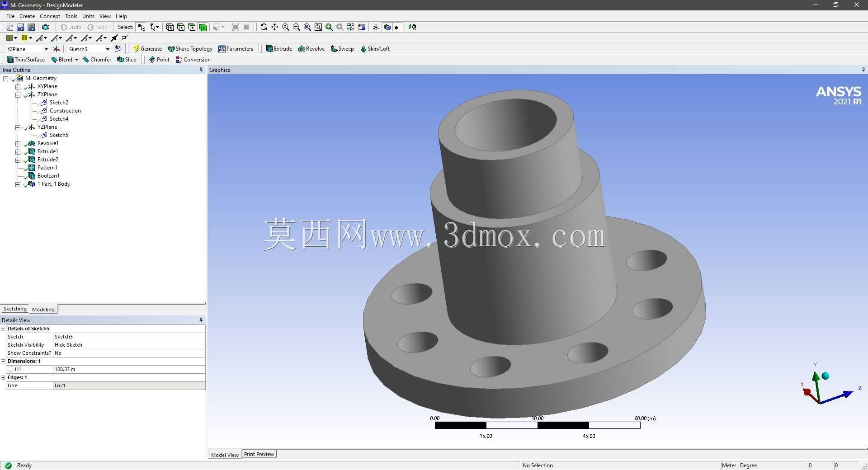Image resolution: width=868 pixels, height=470 pixels.
Task: Toggle the H1 dimension checkbox
Action: click(x=10, y=369)
